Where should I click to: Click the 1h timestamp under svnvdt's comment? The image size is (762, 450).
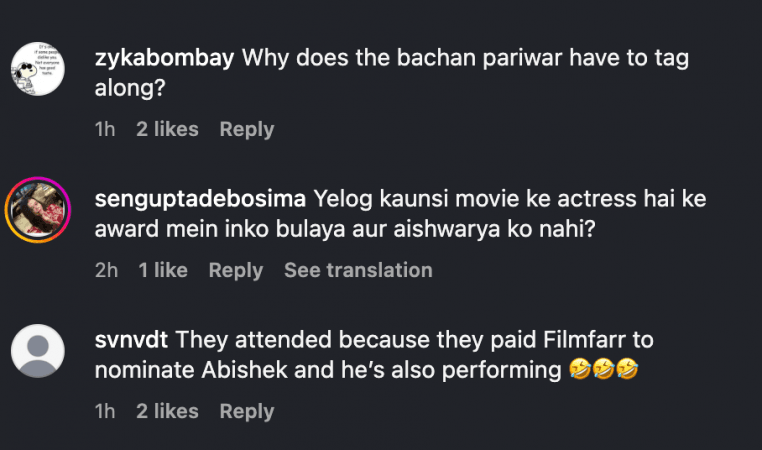point(105,411)
